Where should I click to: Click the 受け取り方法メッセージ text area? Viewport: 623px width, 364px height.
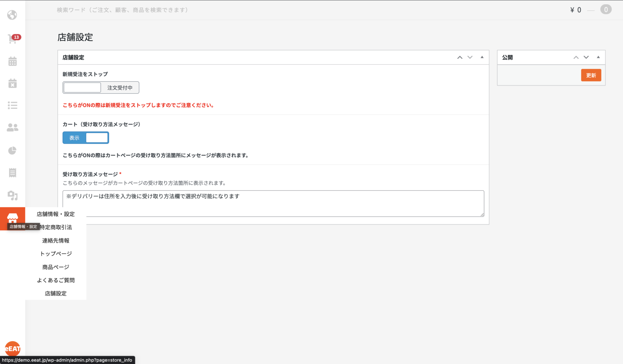tap(273, 203)
